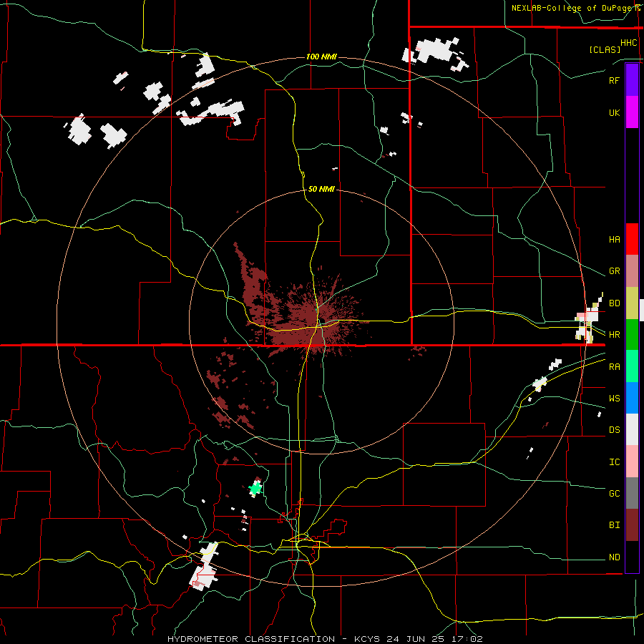Click the 100 NMI range ring label

pos(321,57)
